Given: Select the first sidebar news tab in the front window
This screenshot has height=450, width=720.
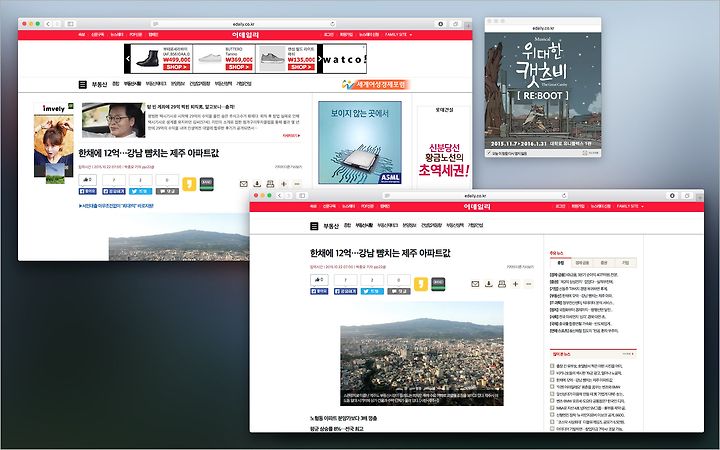Looking at the screenshot, I should [x=561, y=263].
